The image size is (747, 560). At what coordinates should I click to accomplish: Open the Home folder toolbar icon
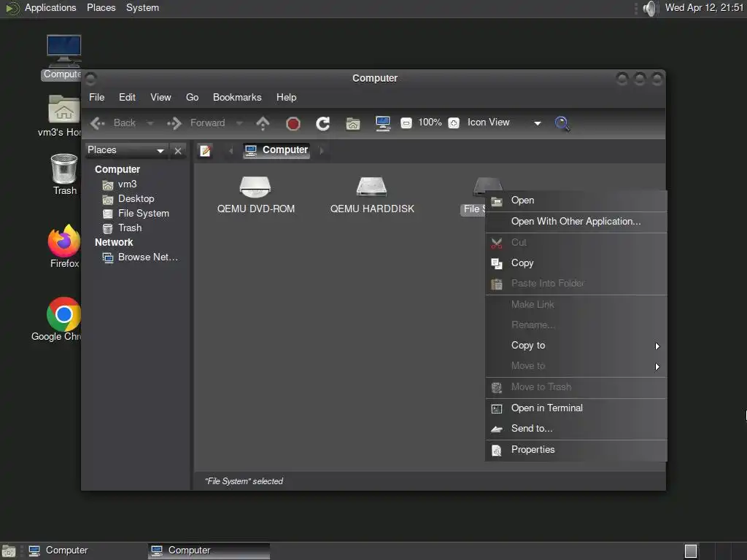(352, 124)
